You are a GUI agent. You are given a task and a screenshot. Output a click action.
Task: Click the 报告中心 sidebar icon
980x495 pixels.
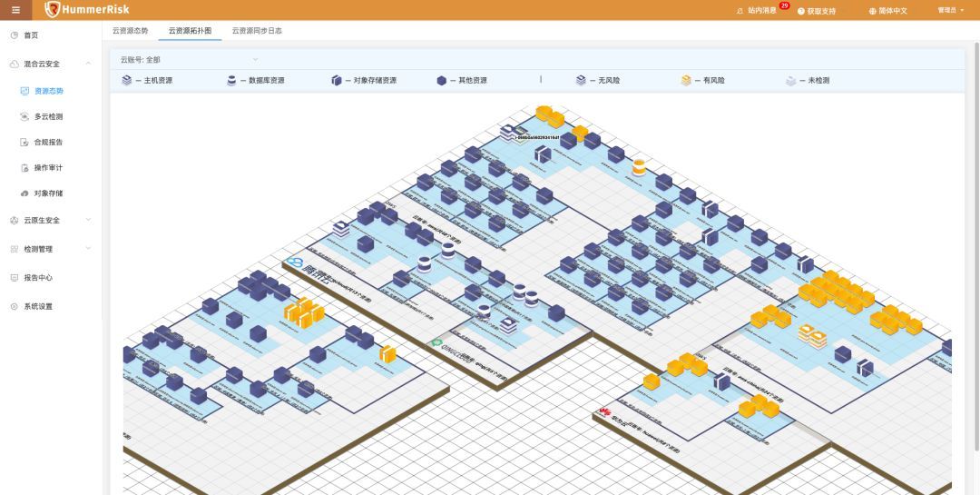click(x=15, y=277)
